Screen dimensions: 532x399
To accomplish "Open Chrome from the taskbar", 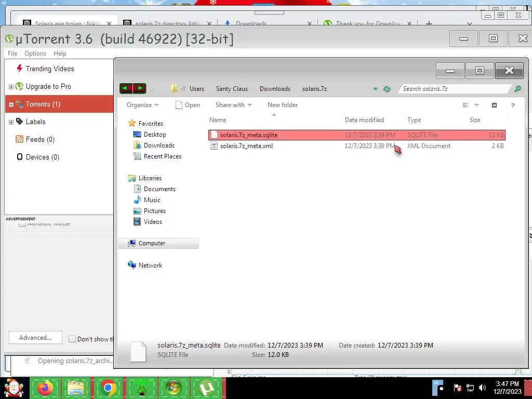I will 108,388.
